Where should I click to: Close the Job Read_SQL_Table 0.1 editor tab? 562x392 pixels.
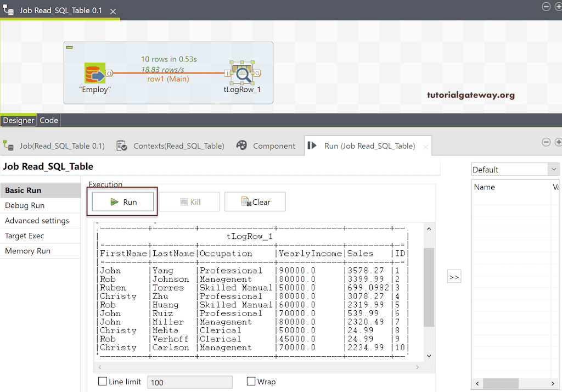click(x=113, y=12)
